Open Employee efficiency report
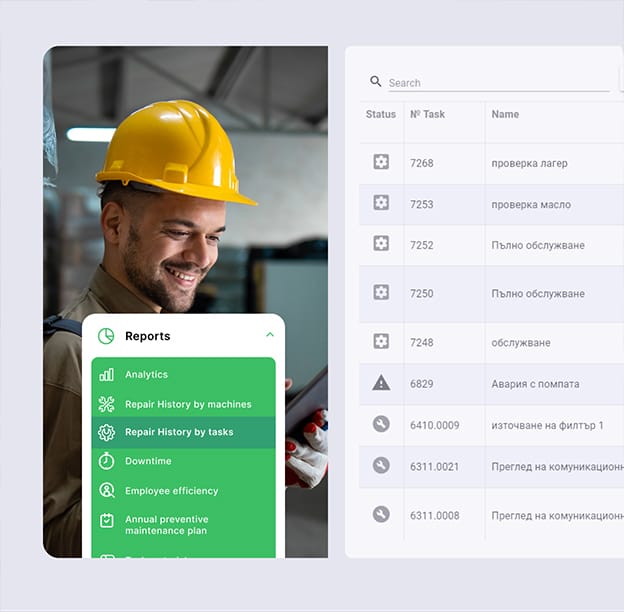 [172, 491]
